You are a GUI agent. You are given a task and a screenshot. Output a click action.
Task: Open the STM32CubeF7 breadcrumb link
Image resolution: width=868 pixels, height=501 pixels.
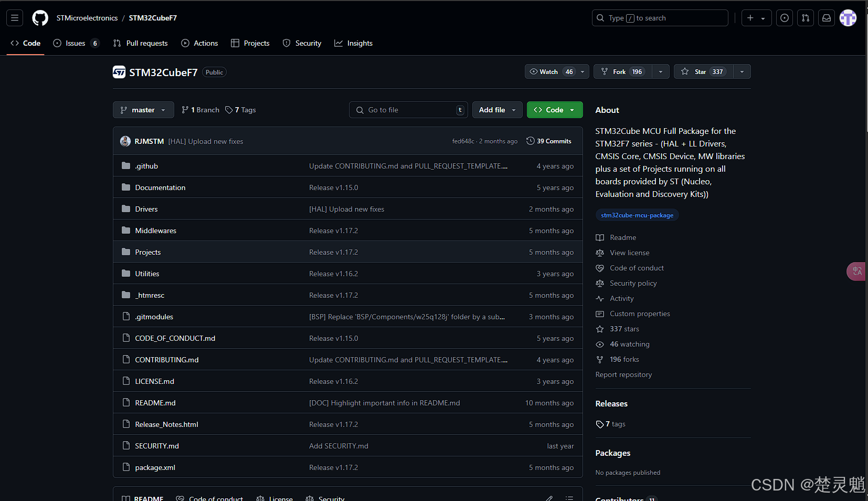click(x=153, y=18)
